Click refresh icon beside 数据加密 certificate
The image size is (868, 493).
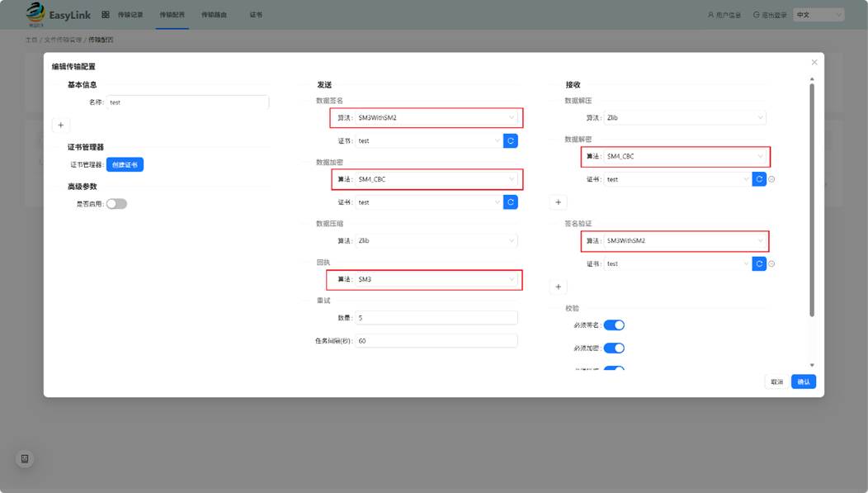coord(511,202)
